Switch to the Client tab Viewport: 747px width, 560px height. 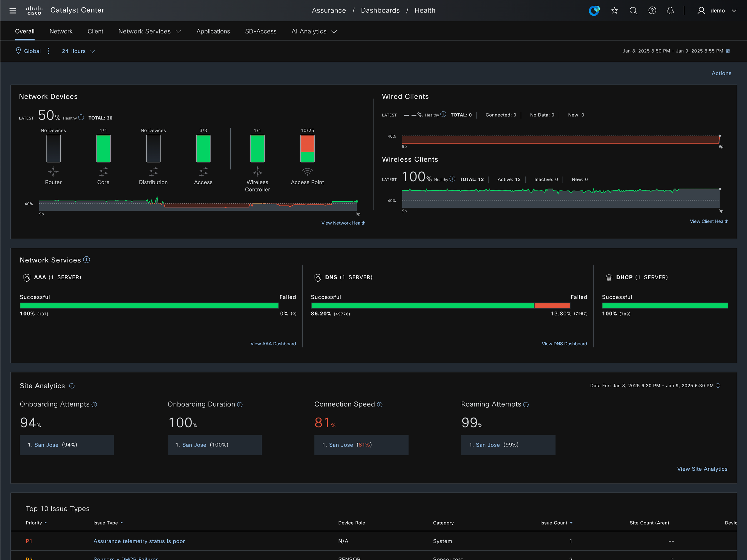[x=95, y=31]
